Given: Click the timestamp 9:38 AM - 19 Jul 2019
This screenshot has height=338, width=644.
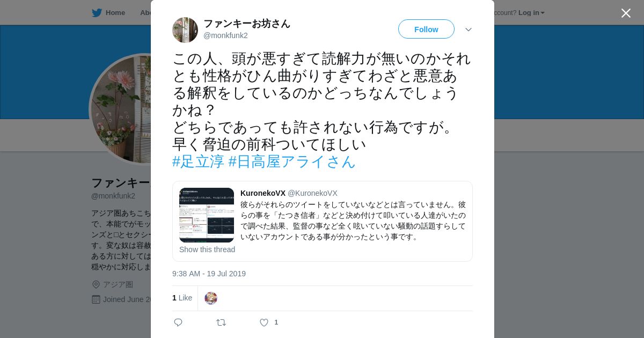Looking at the screenshot, I should (209, 274).
